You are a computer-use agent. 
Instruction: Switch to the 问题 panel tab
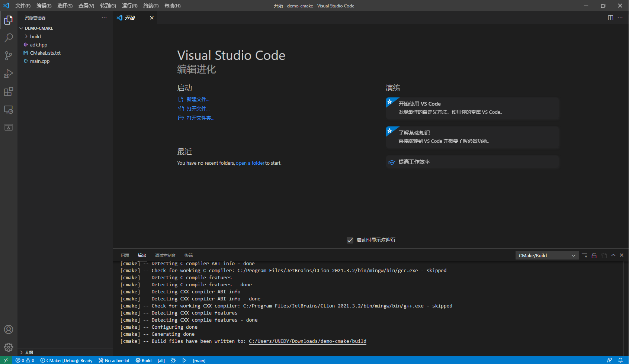click(125, 255)
